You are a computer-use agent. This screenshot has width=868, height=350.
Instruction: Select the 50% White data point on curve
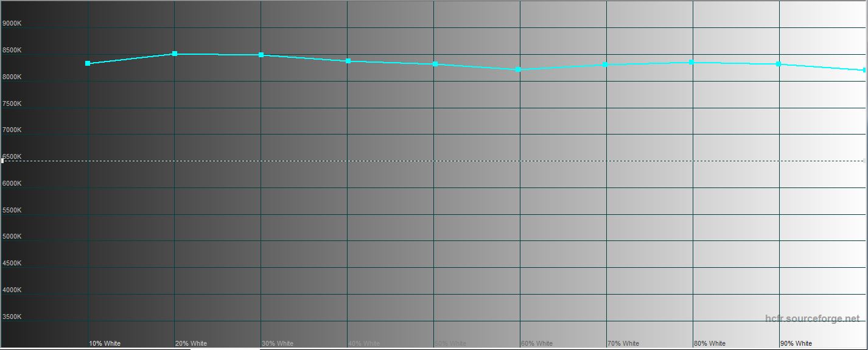(x=435, y=64)
